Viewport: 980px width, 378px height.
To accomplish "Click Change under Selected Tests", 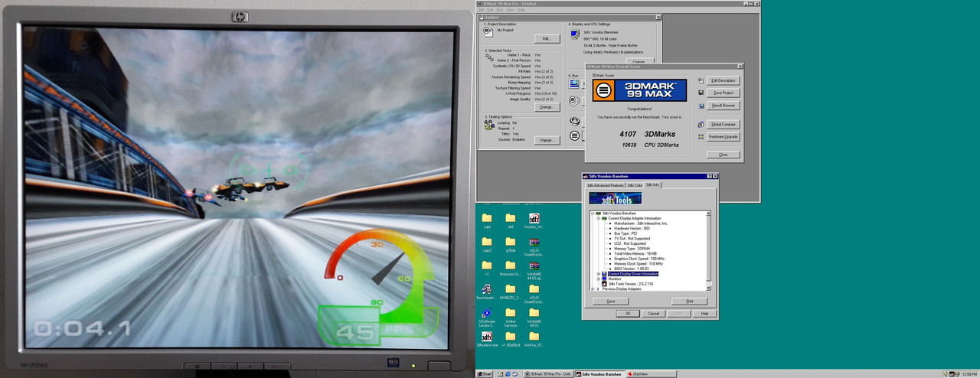I will pyautogui.click(x=547, y=107).
